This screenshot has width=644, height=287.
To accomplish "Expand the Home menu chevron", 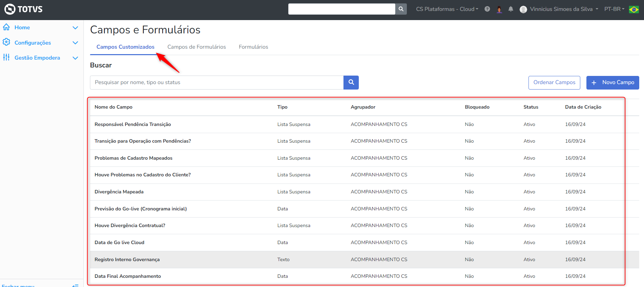I will pos(75,28).
